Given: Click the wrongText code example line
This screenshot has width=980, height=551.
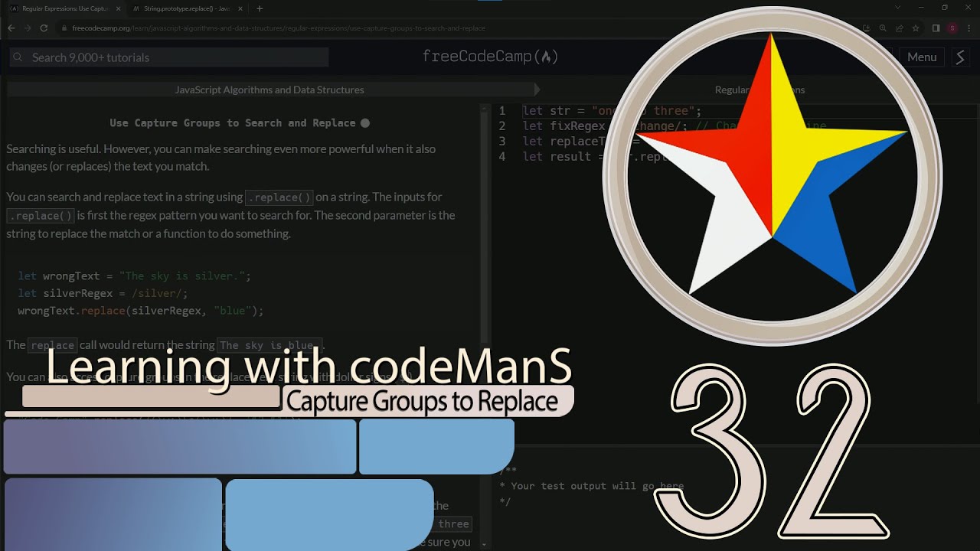Looking at the screenshot, I should coord(135,275).
